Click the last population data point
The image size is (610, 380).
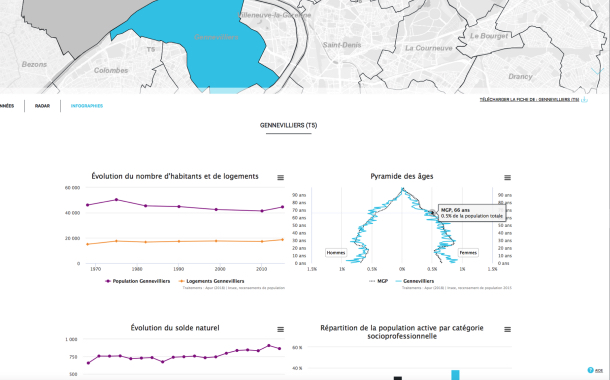click(282, 207)
